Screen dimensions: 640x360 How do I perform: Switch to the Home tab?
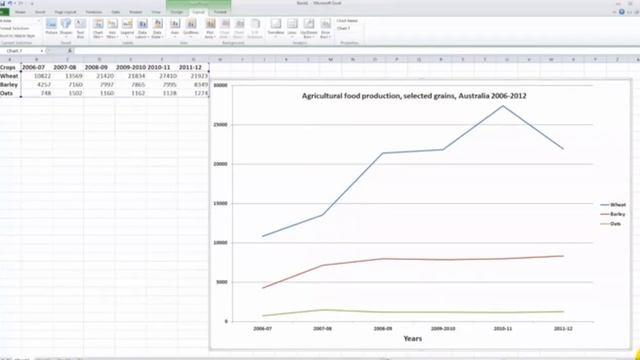[20, 12]
